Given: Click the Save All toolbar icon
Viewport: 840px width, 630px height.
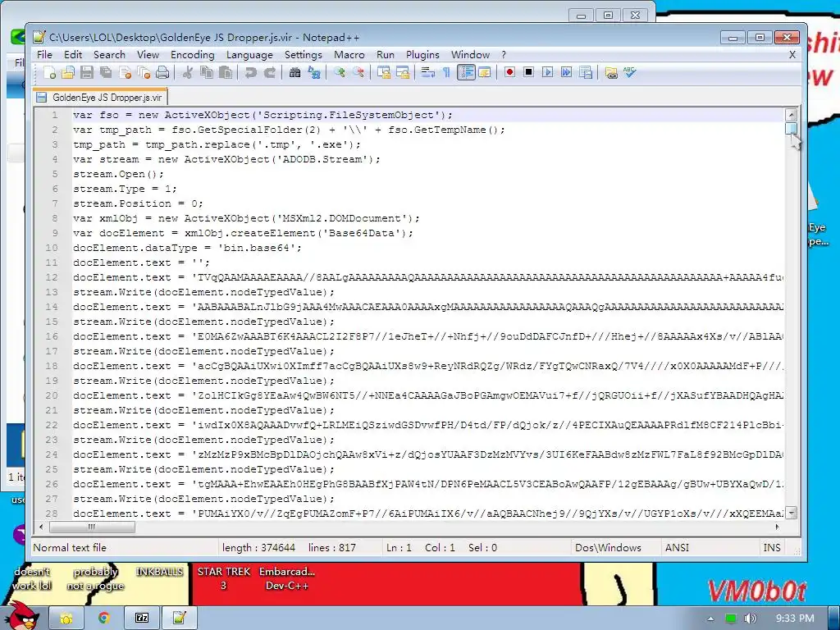Looking at the screenshot, I should pos(106,72).
